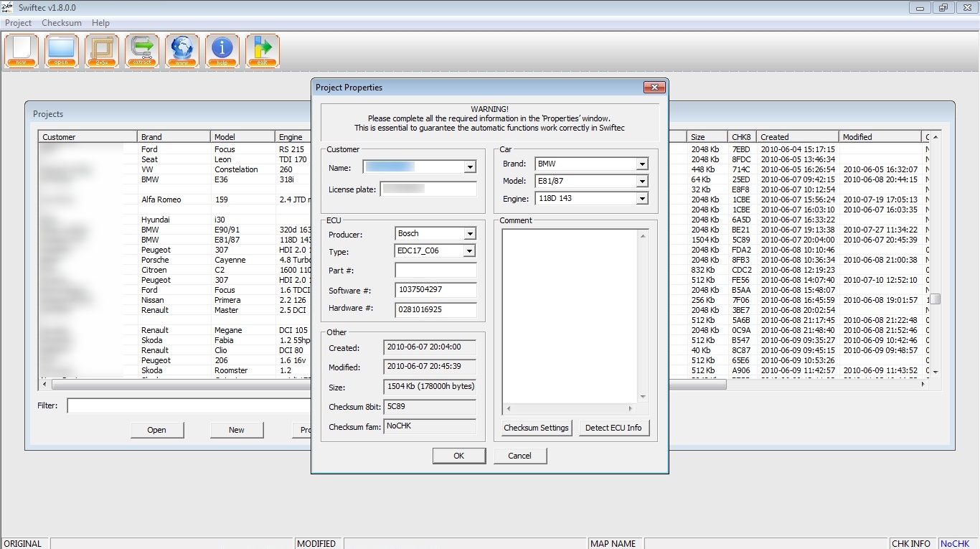
Task: Expand the customer Name dropdown
Action: (470, 167)
